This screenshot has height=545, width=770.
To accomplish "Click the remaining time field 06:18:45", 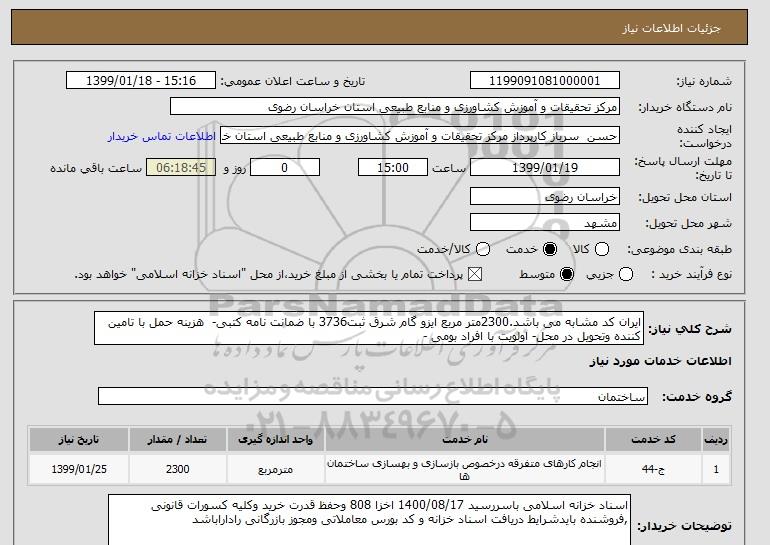I will click(181, 167).
